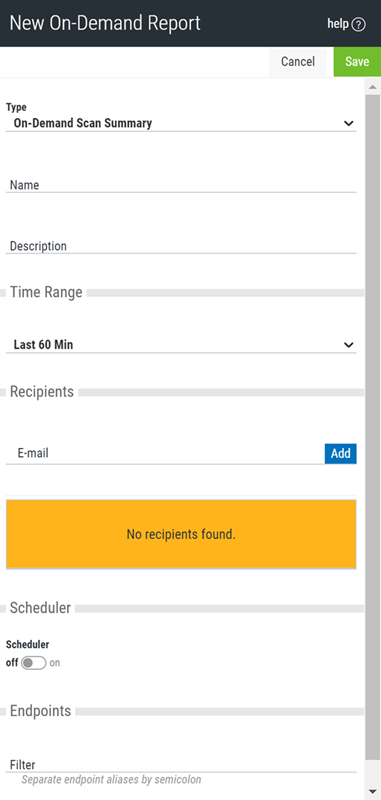
Task: Click the scrollbar up arrow
Action: pyautogui.click(x=373, y=87)
